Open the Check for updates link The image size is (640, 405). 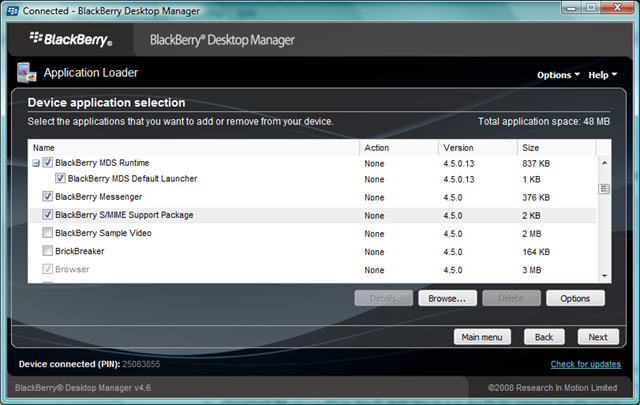point(586,364)
